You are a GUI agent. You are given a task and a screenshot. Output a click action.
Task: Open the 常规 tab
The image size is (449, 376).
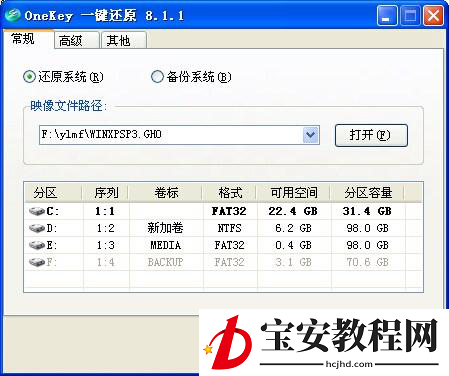tap(29, 39)
